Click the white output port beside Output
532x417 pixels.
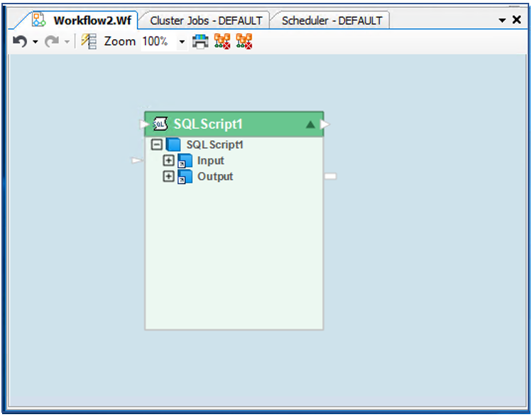(330, 176)
